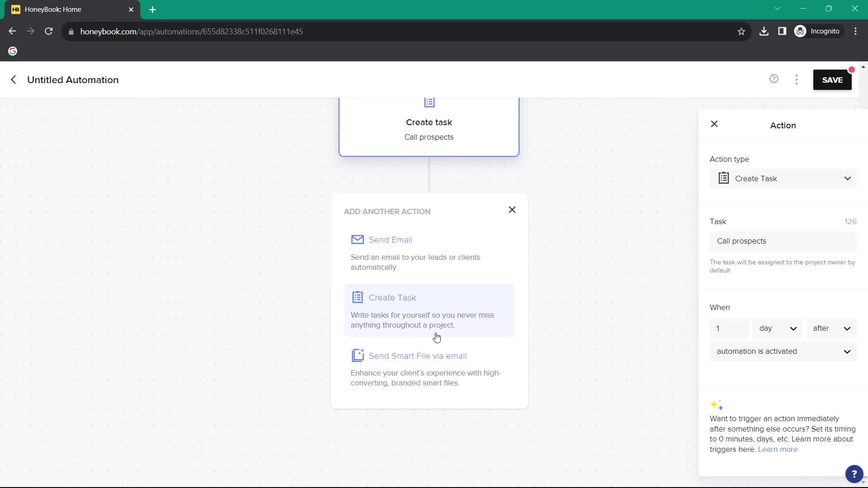Click the Task name input field
The height and width of the screenshot is (488, 868).
pos(783,241)
